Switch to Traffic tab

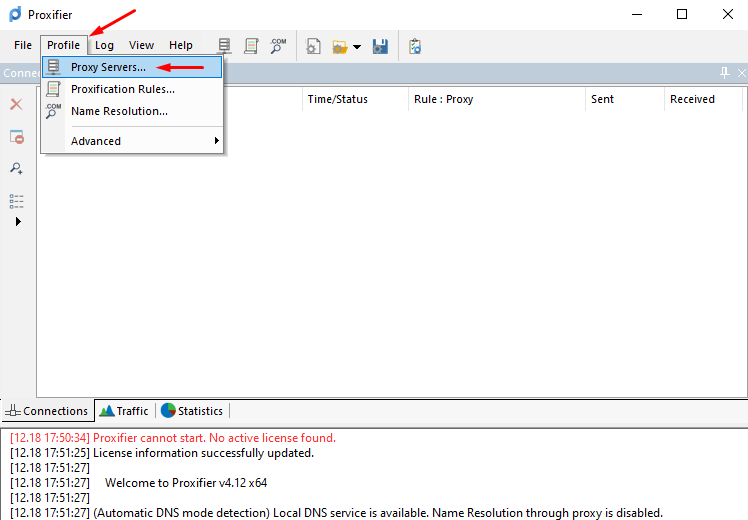point(125,411)
